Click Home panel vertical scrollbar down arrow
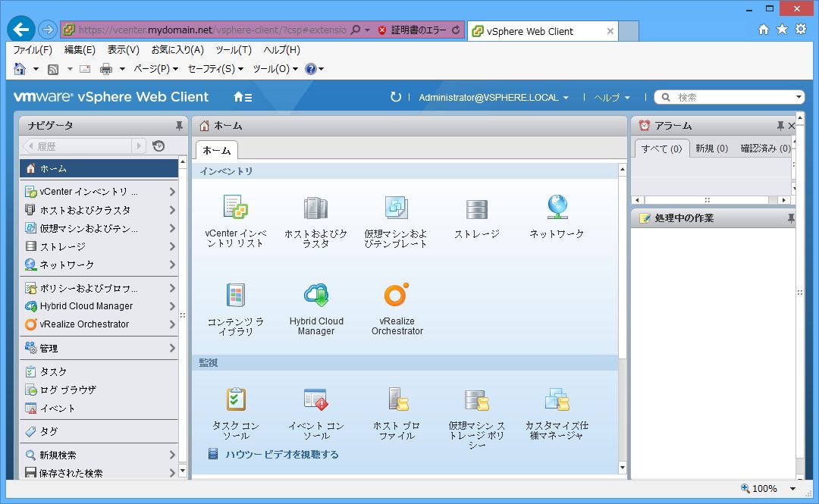 622,467
